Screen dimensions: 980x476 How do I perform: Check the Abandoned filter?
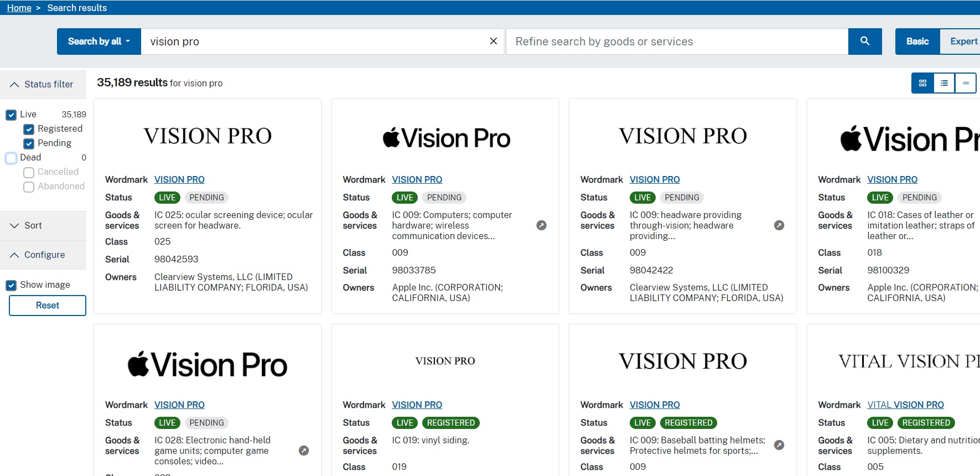29,187
